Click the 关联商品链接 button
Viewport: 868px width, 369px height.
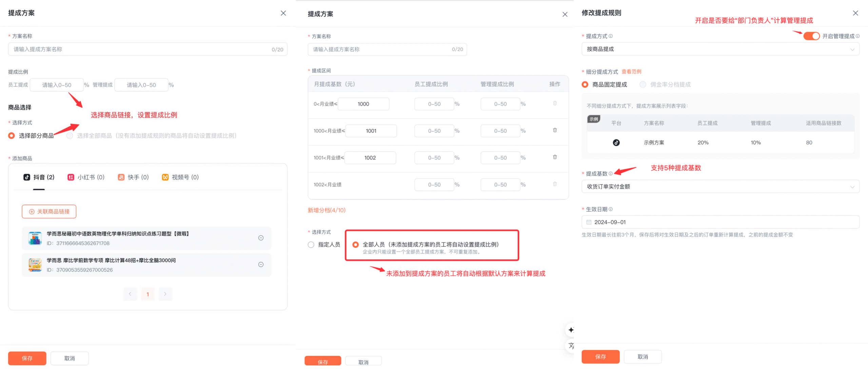[49, 212]
